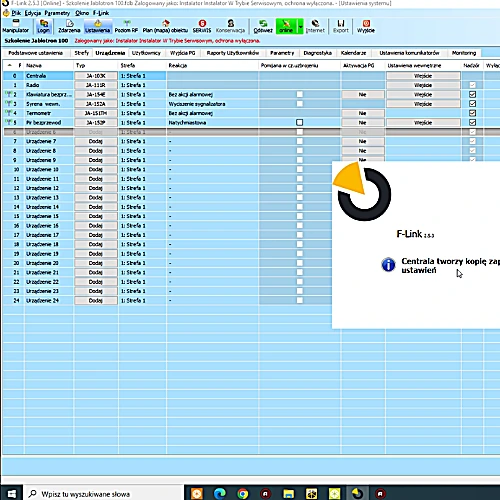The height and width of the screenshot is (500, 500).
Task: Open Plan (mapa) obiektu icon
Action: coord(165,26)
